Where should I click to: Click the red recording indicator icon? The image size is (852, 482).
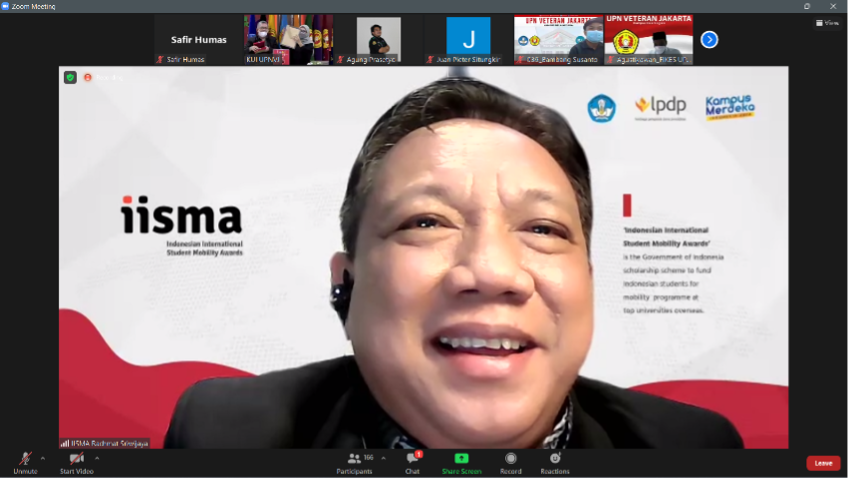pos(87,77)
